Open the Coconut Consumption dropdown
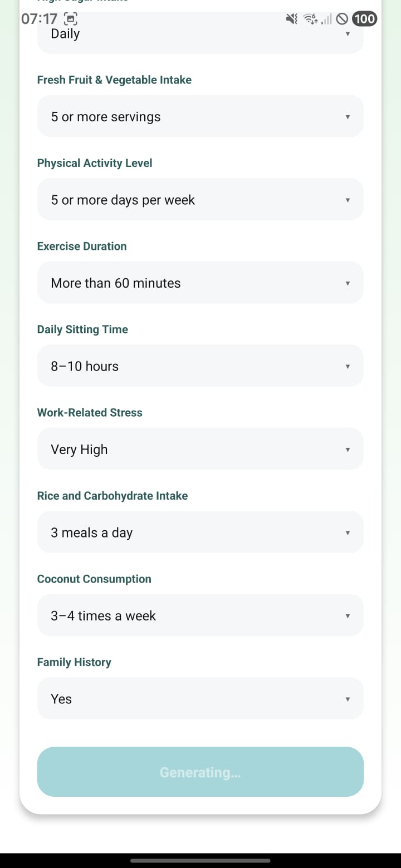This screenshot has width=401, height=868. (200, 615)
